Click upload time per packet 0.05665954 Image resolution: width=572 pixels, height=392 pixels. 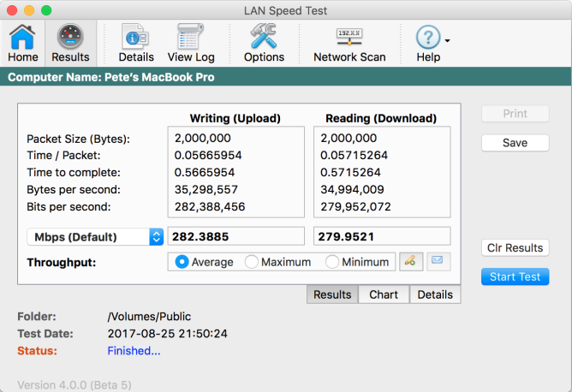click(x=208, y=155)
